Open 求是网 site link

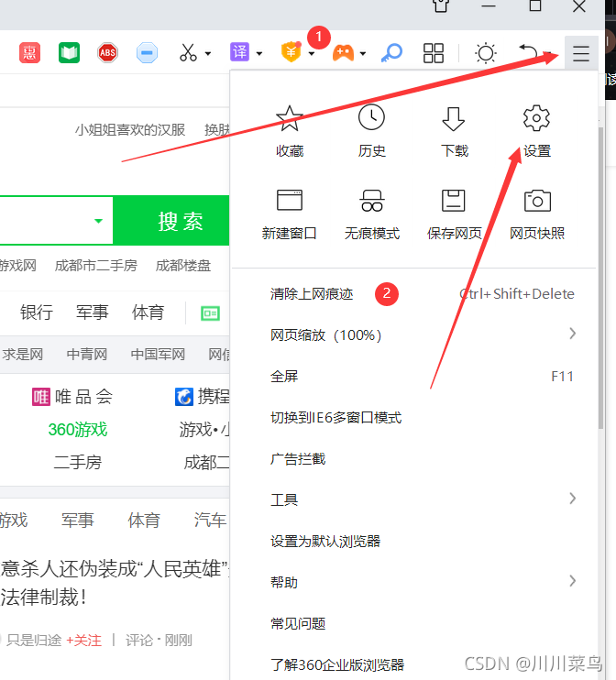[22, 355]
